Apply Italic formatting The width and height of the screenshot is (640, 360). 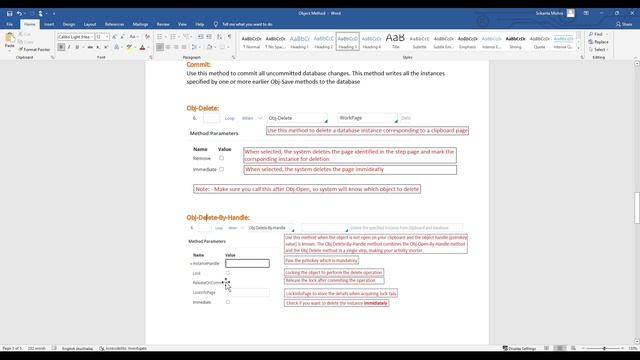69,47
